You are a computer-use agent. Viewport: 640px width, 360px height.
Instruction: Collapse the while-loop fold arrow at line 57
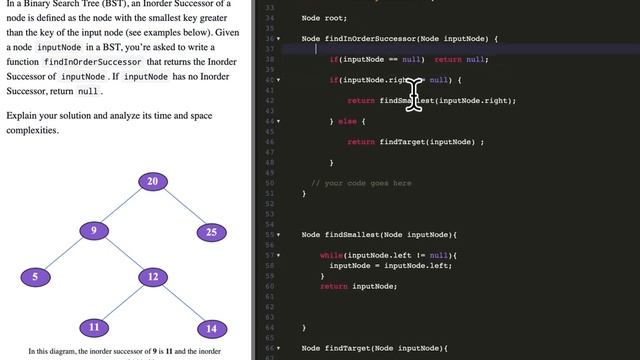point(278,256)
